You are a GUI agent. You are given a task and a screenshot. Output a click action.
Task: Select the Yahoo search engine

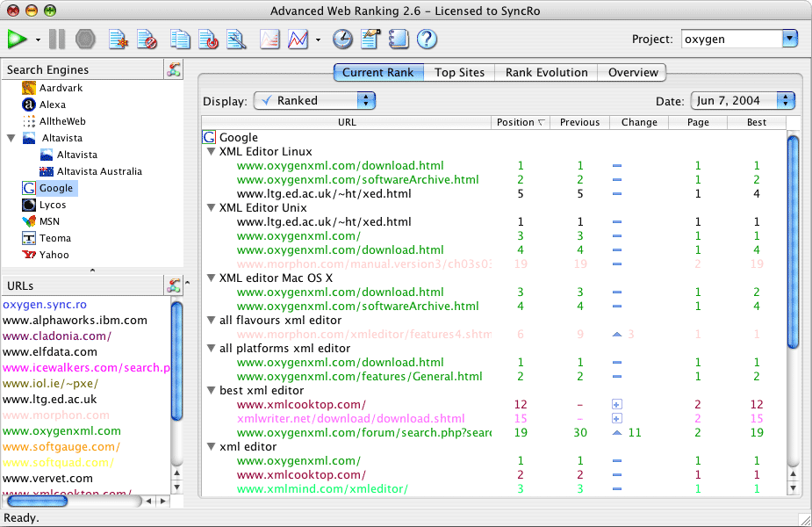(46, 255)
